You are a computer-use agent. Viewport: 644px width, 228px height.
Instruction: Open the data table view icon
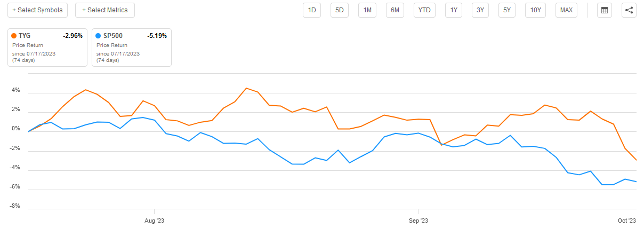point(604,10)
